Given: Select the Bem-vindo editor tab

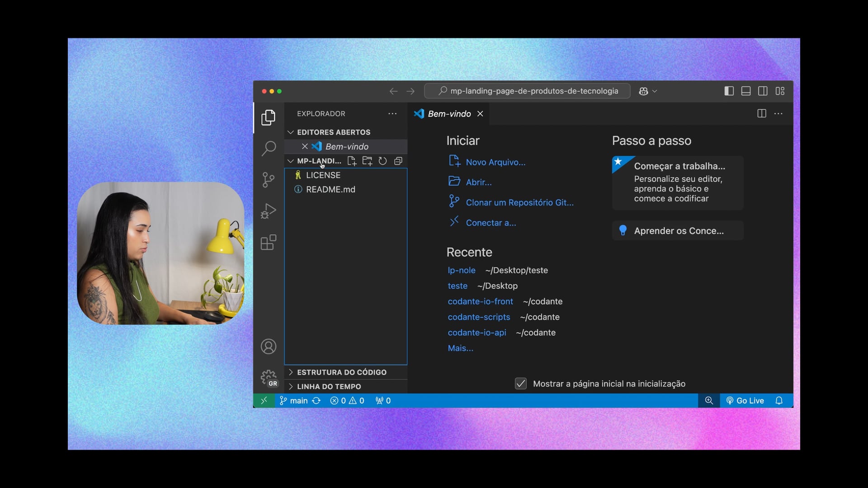Looking at the screenshot, I should [449, 114].
